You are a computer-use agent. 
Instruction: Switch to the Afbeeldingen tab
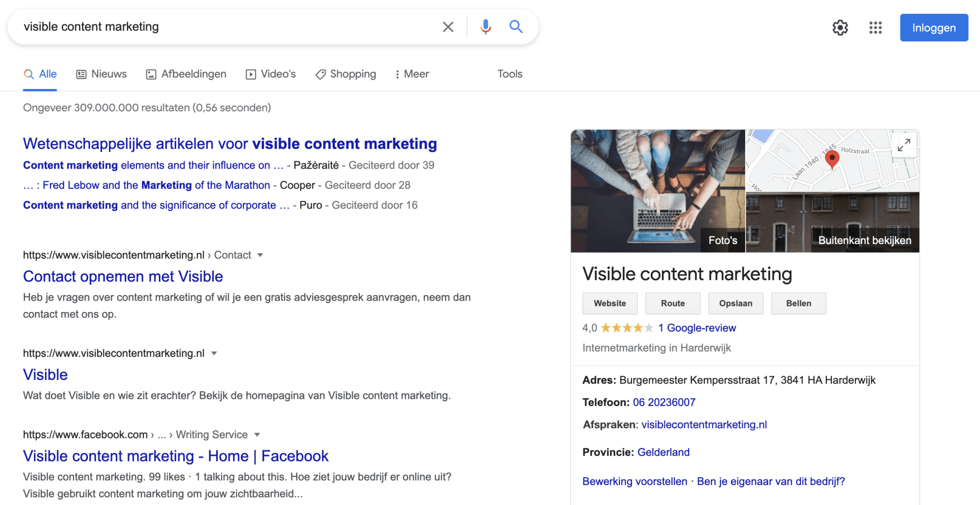point(186,74)
